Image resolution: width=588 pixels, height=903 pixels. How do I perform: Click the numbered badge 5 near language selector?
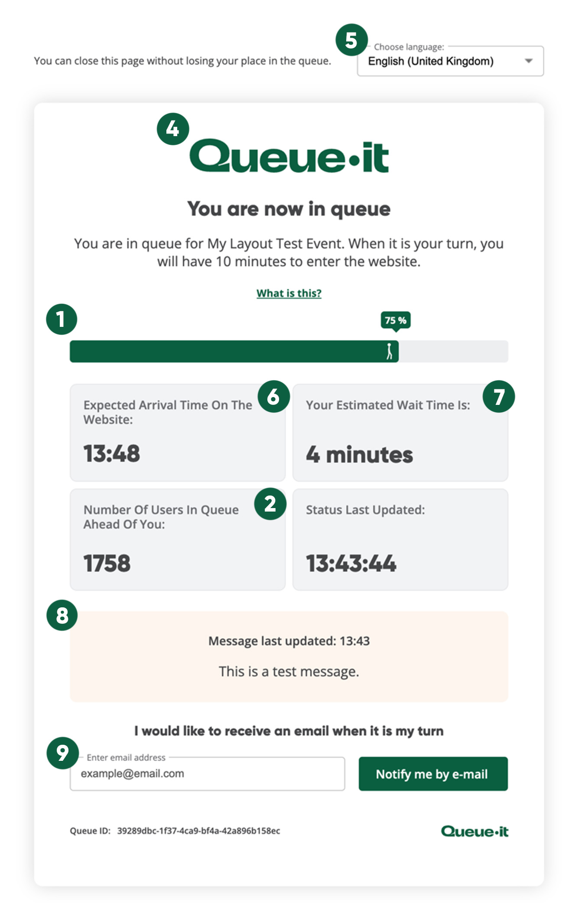351,40
